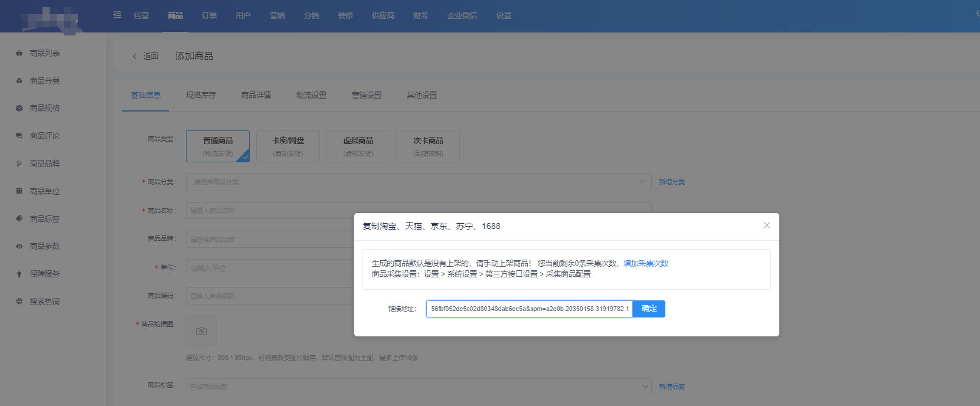Open the 商品分类 dropdown
The height and width of the screenshot is (406, 980).
click(x=419, y=182)
